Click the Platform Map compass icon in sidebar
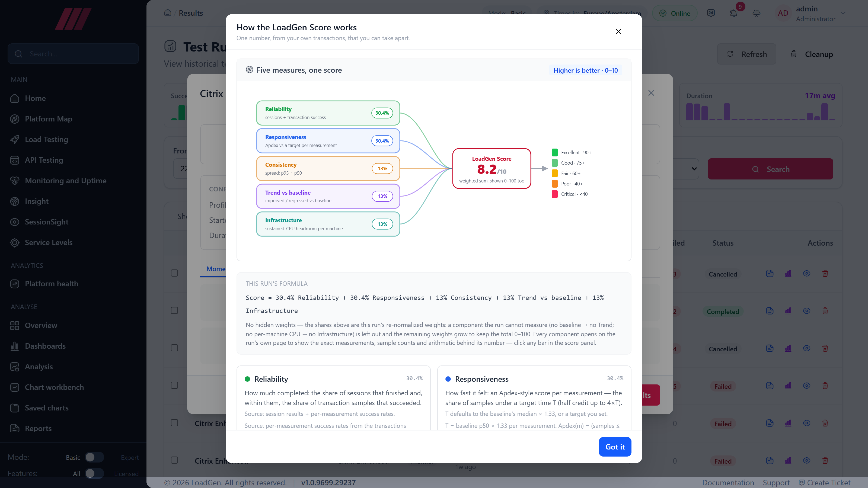This screenshot has height=488, width=868. click(x=14, y=119)
